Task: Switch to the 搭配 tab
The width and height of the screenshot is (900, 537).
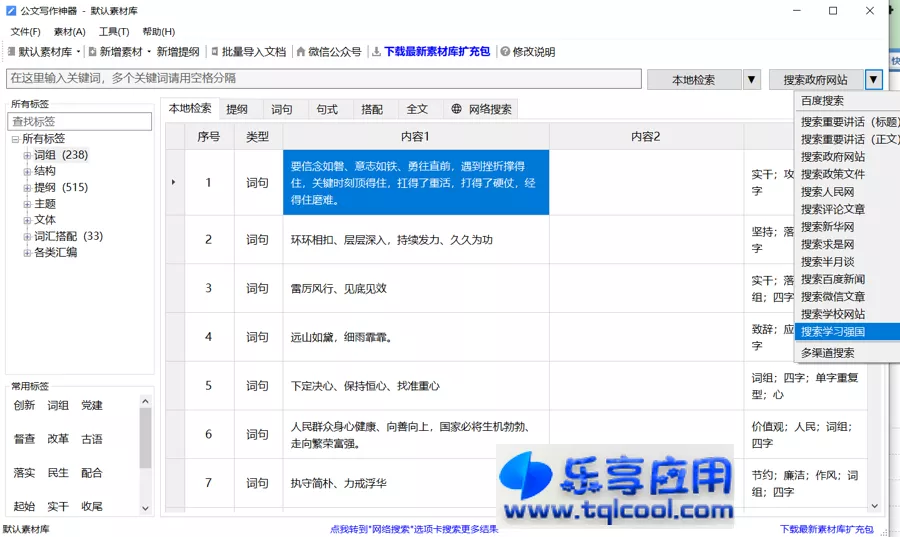Action: 372,109
